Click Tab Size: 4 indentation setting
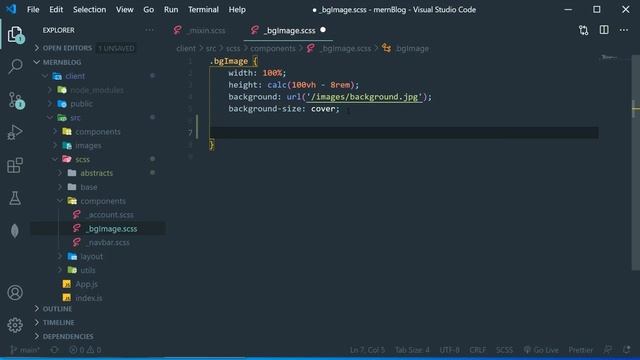The image size is (640, 360). pos(412,350)
